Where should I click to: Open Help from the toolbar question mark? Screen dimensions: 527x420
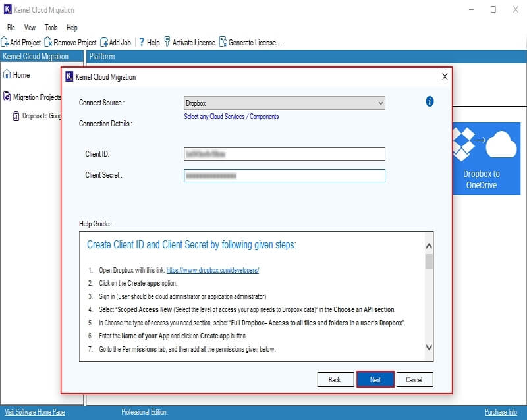pos(142,42)
